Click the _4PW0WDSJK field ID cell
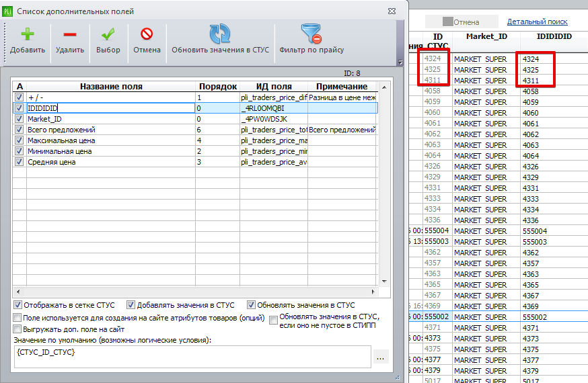588x383 pixels. 274,119
